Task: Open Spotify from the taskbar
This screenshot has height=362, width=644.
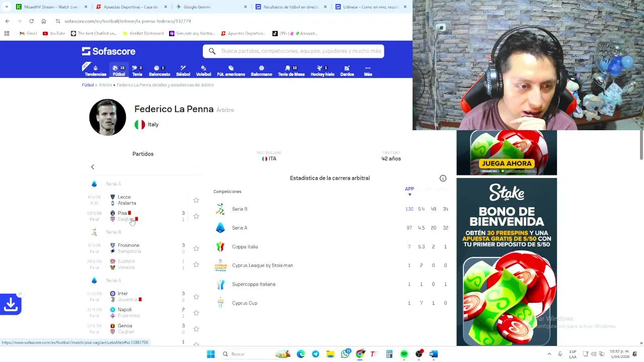Action: point(404,354)
